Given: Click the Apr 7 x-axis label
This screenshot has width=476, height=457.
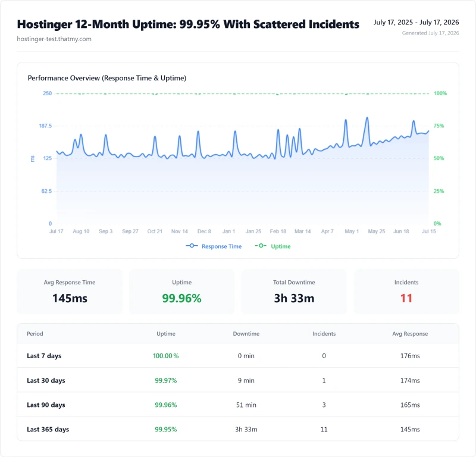Looking at the screenshot, I should pos(327,231).
